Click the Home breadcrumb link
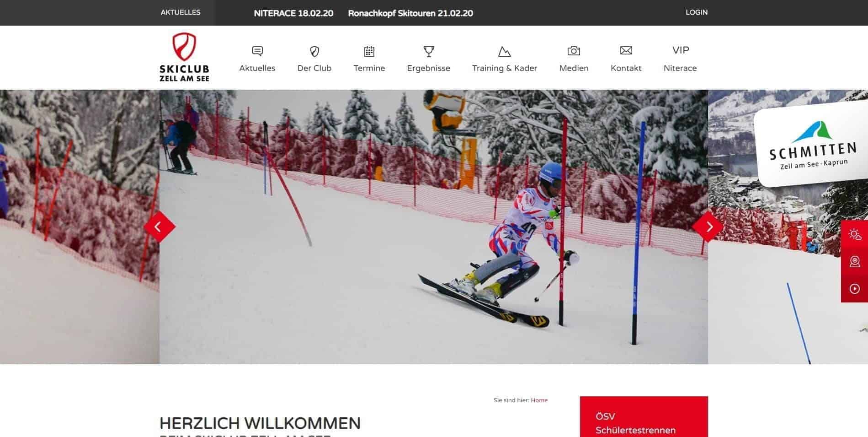The image size is (868, 437). pyautogui.click(x=539, y=400)
